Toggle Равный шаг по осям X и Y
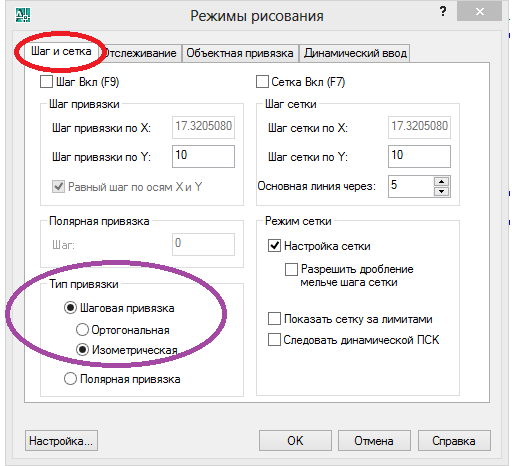This screenshot has width=512, height=466. tap(58, 187)
